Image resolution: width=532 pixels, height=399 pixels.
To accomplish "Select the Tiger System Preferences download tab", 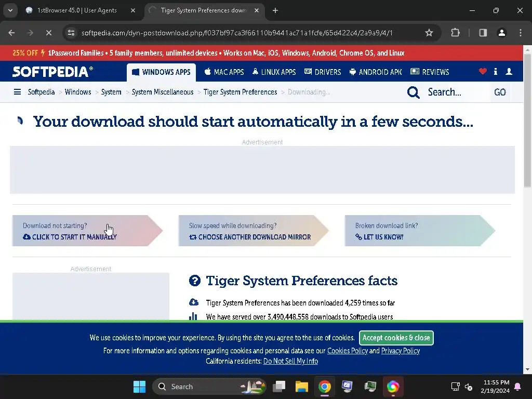I will point(204,10).
